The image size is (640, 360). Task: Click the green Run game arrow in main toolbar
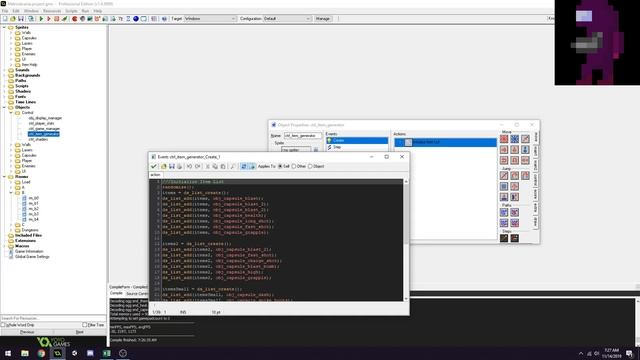(41, 19)
